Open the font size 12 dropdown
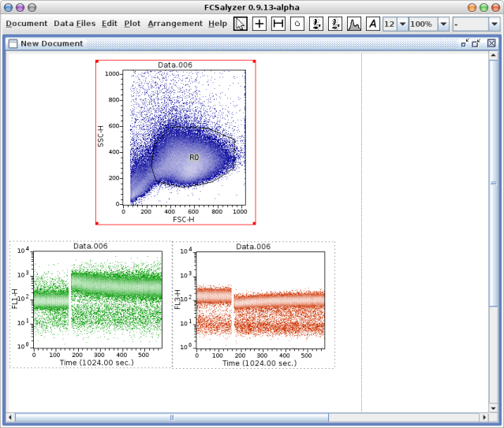The height and width of the screenshot is (428, 504). pos(402,24)
